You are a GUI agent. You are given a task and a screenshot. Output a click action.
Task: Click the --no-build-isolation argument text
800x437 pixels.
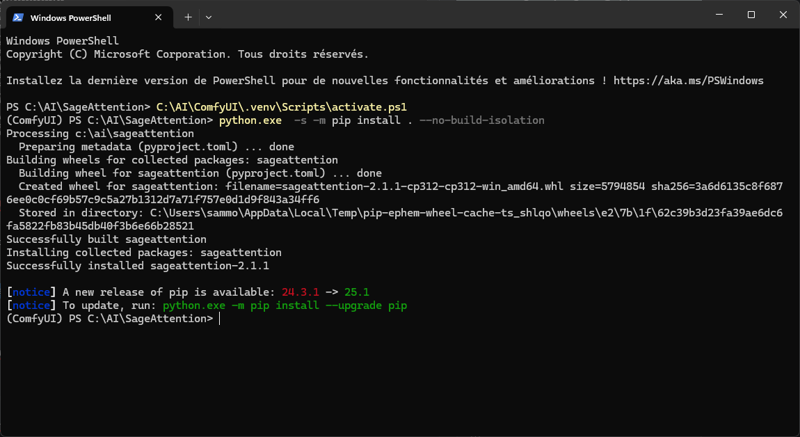pyautogui.click(x=482, y=120)
